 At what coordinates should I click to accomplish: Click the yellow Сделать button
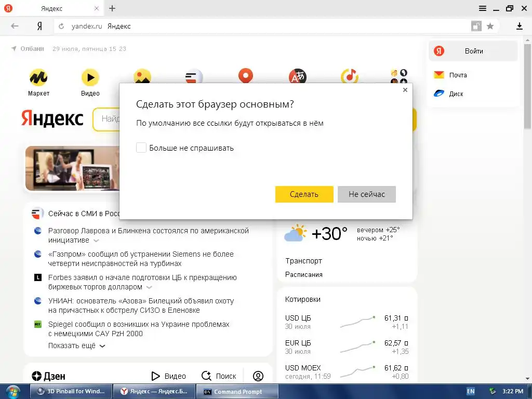point(304,194)
